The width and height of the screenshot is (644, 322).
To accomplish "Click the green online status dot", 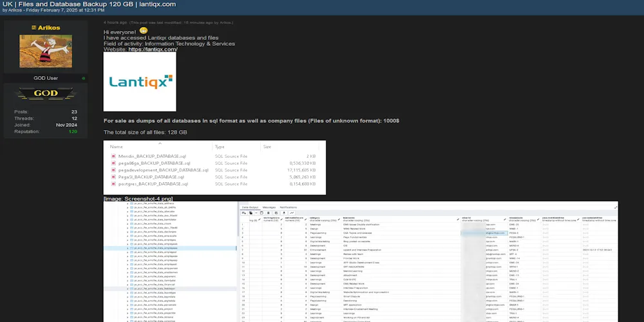I will click(x=84, y=79).
